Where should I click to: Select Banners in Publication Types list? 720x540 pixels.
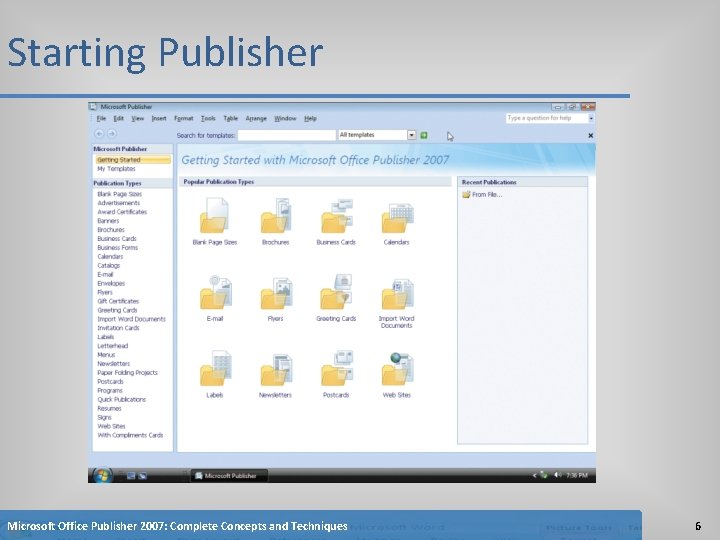click(108, 221)
